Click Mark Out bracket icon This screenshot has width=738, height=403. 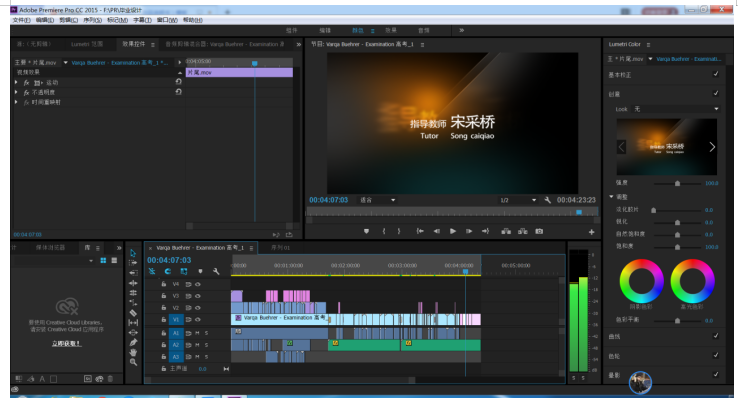point(399,231)
